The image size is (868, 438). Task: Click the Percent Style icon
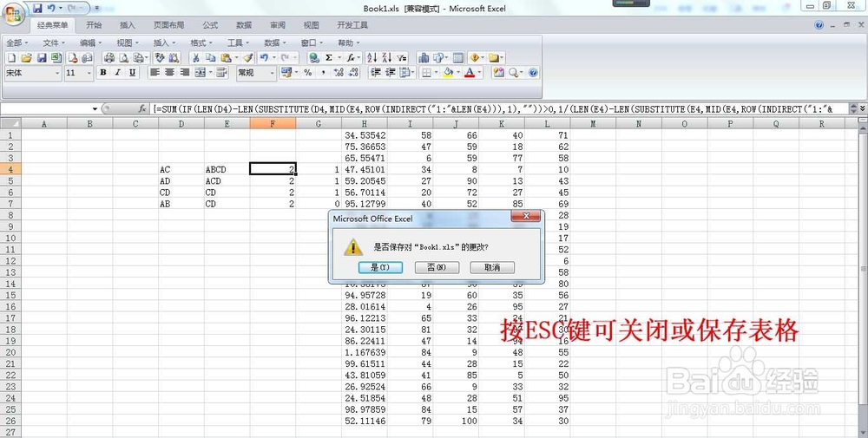pos(308,73)
